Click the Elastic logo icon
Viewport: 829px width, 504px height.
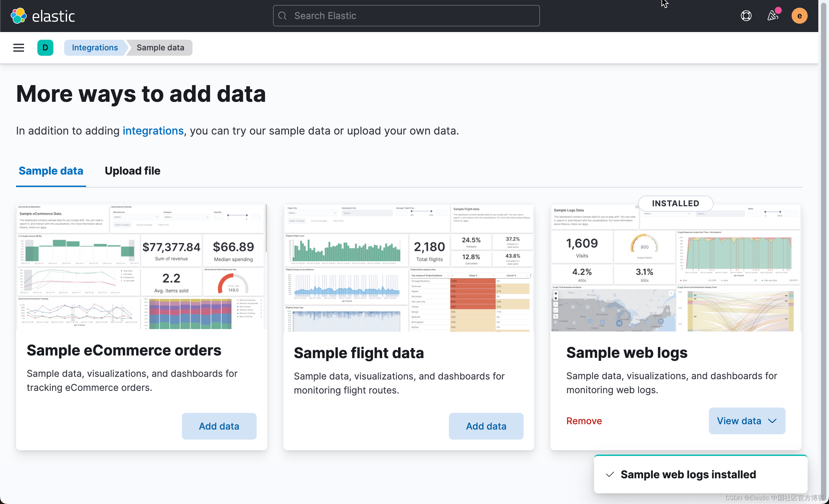point(18,16)
